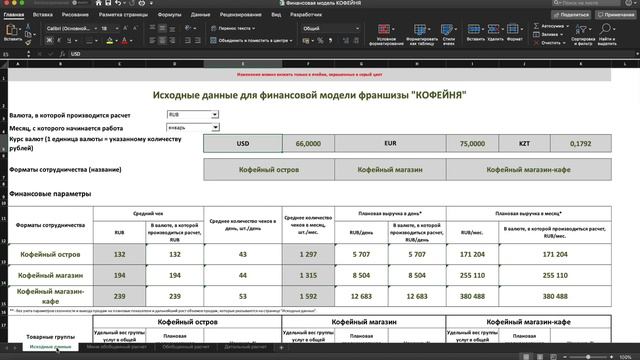Screen dimensions: 640x360
Task: Toggle Italic (К) formatting
Action: (59, 40)
